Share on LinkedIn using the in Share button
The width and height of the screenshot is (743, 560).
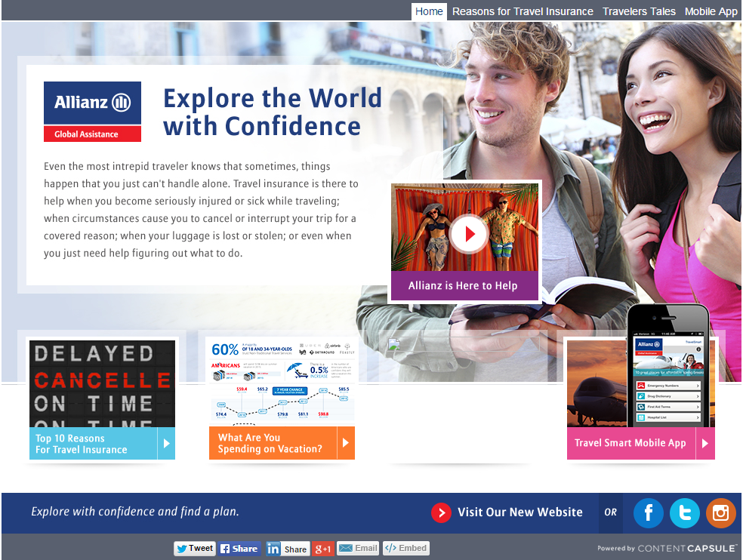287,549
